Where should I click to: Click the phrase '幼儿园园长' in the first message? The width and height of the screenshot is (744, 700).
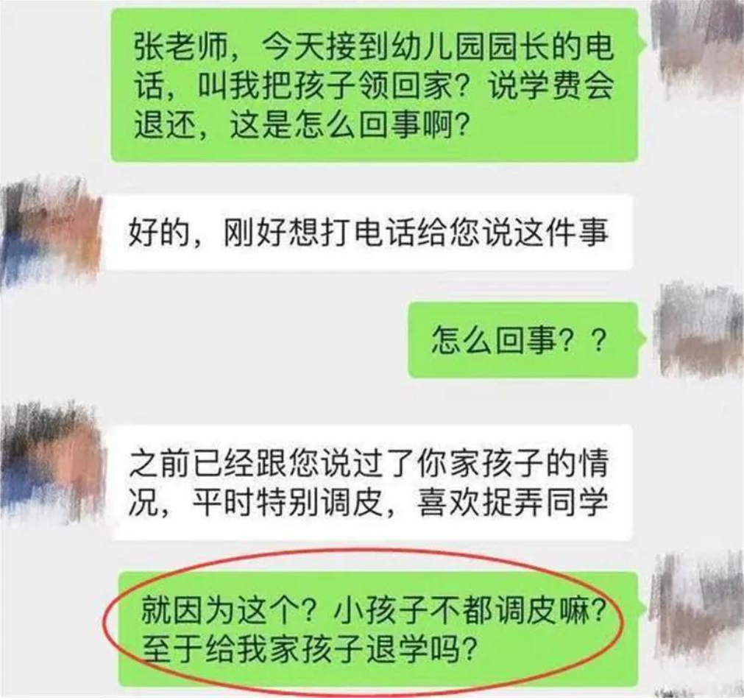[x=470, y=48]
